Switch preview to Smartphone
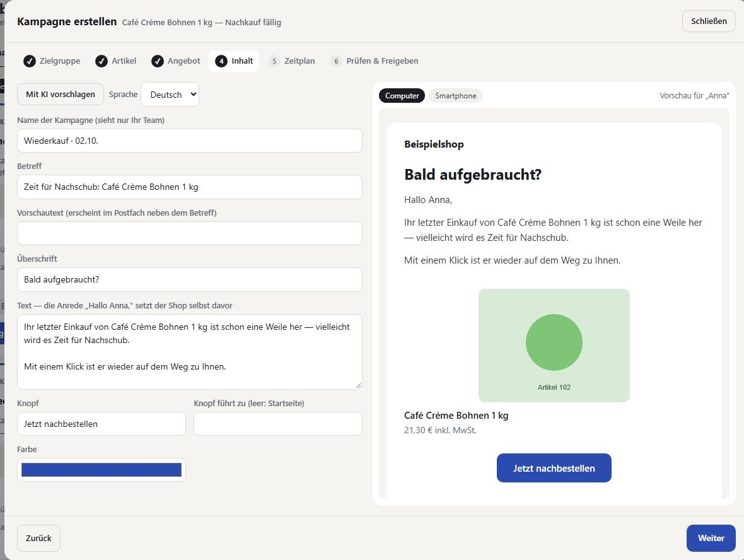Screen dimensions: 744x560 pyautogui.click(x=455, y=95)
